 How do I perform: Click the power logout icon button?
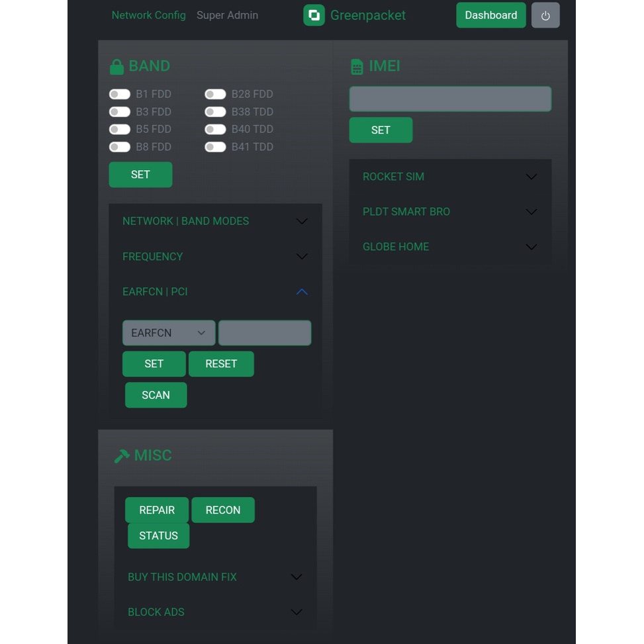click(x=545, y=15)
